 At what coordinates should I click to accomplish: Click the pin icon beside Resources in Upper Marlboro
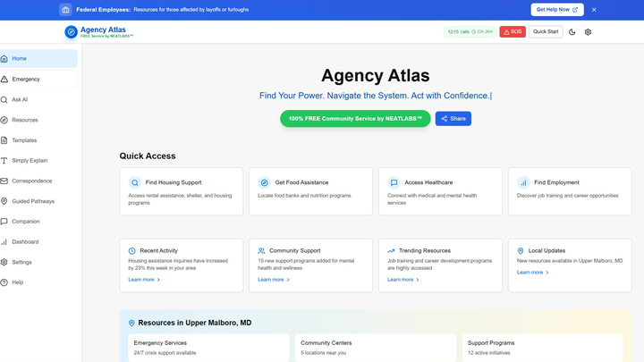coord(131,323)
